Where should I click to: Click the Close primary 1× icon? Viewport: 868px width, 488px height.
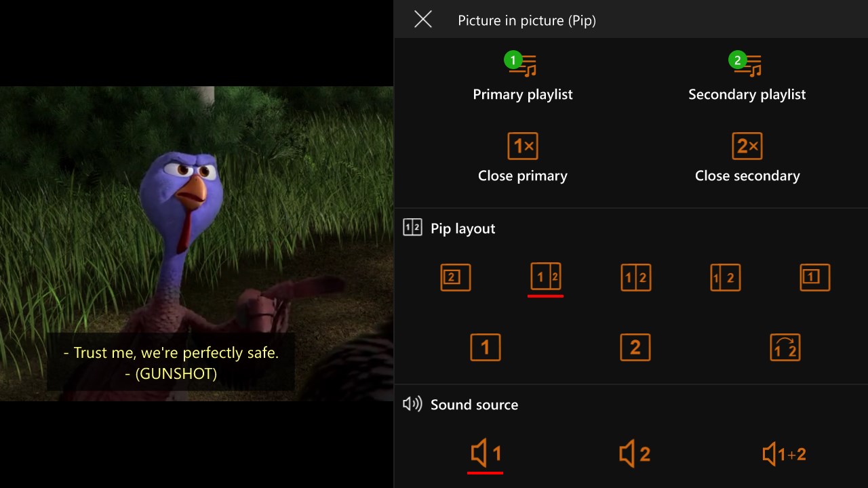(523, 146)
